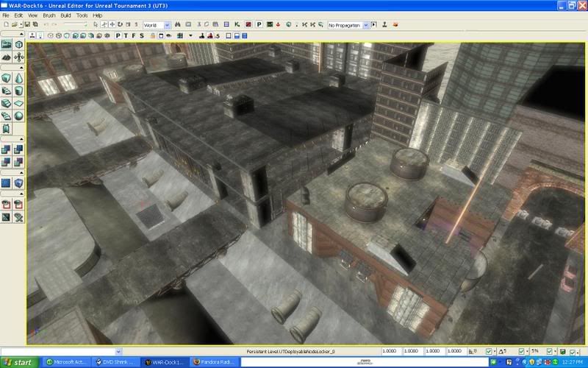Click the Add Special brush icon
588x368 pixels.
pyautogui.click(x=7, y=183)
